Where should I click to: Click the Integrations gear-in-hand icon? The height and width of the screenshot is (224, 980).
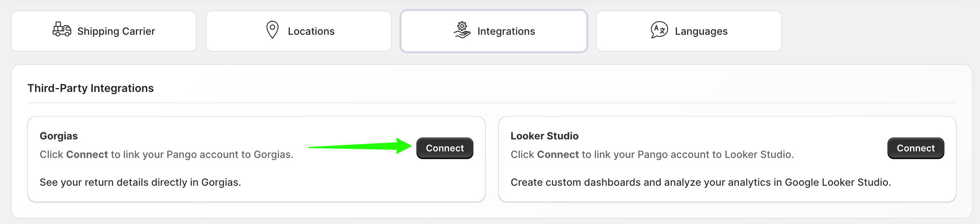click(x=462, y=30)
